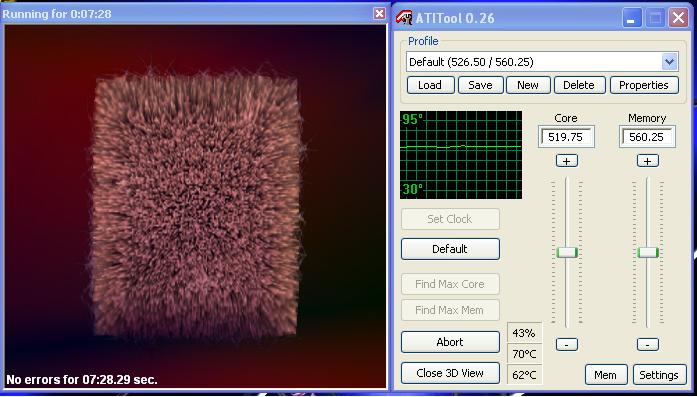697x397 pixels.
Task: Minimize the ATITool window
Action: (632, 18)
